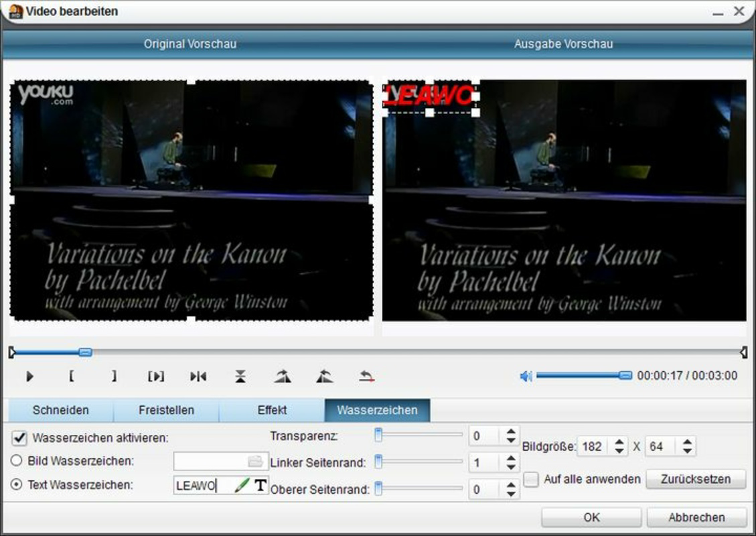The width and height of the screenshot is (756, 536).
Task: Increase Oberer Seitenrand value up arrow
Action: pos(511,485)
